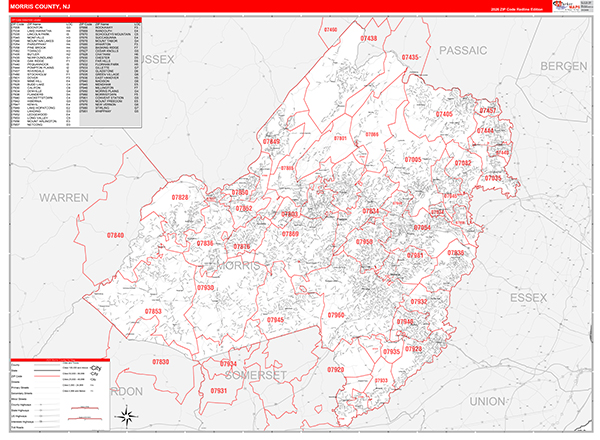Viewport: 600px width, 440px height.
Task: Select ZIP code 07981 label
Action: [x=415, y=255]
